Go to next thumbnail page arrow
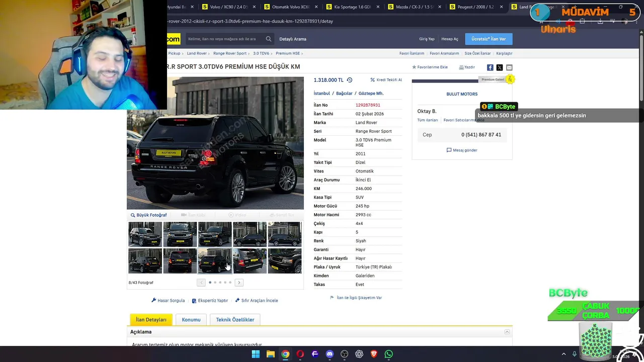 [x=239, y=283]
